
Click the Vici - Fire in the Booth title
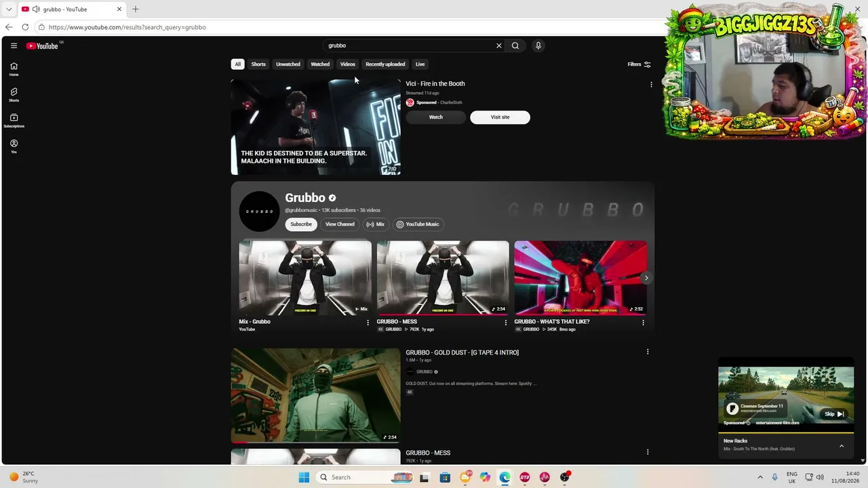tap(435, 84)
